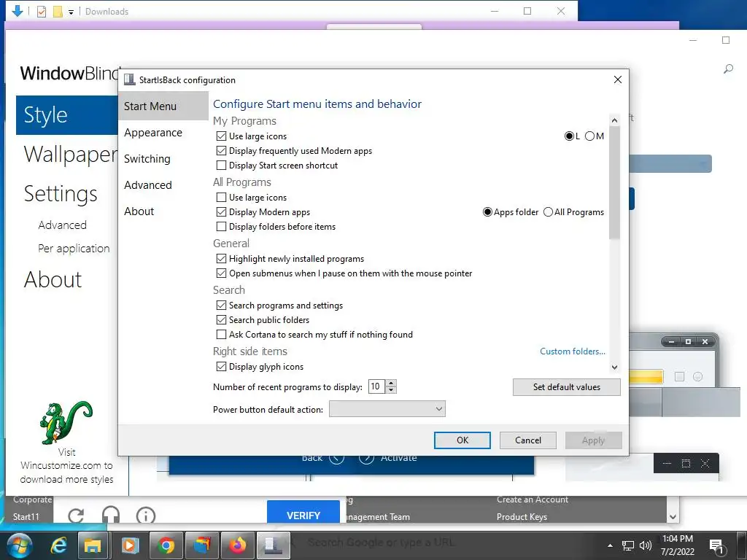
Task: Click the Windows Start orb
Action: (x=20, y=545)
